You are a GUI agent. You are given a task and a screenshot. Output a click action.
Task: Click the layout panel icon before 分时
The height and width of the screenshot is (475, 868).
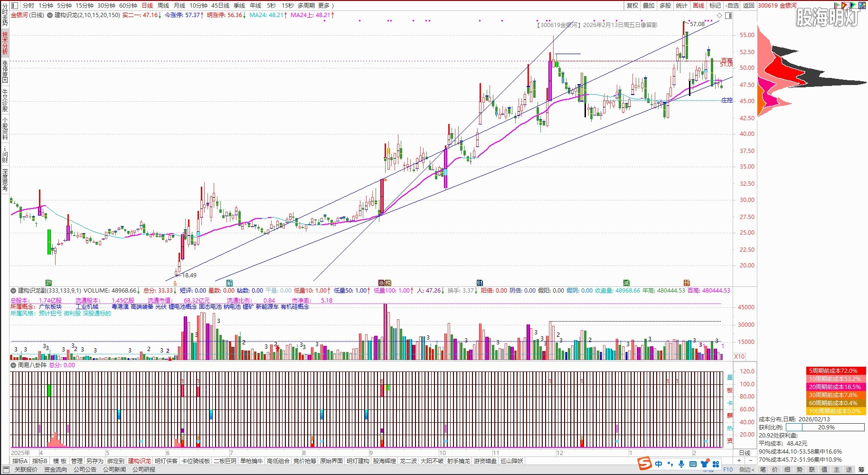(14, 6)
